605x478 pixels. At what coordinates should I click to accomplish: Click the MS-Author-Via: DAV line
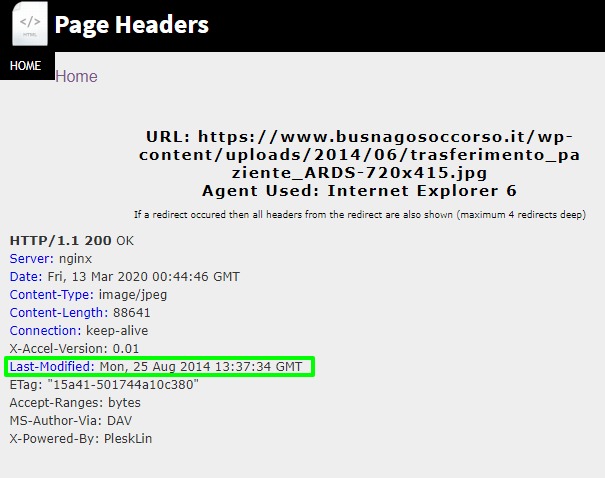pos(71,421)
